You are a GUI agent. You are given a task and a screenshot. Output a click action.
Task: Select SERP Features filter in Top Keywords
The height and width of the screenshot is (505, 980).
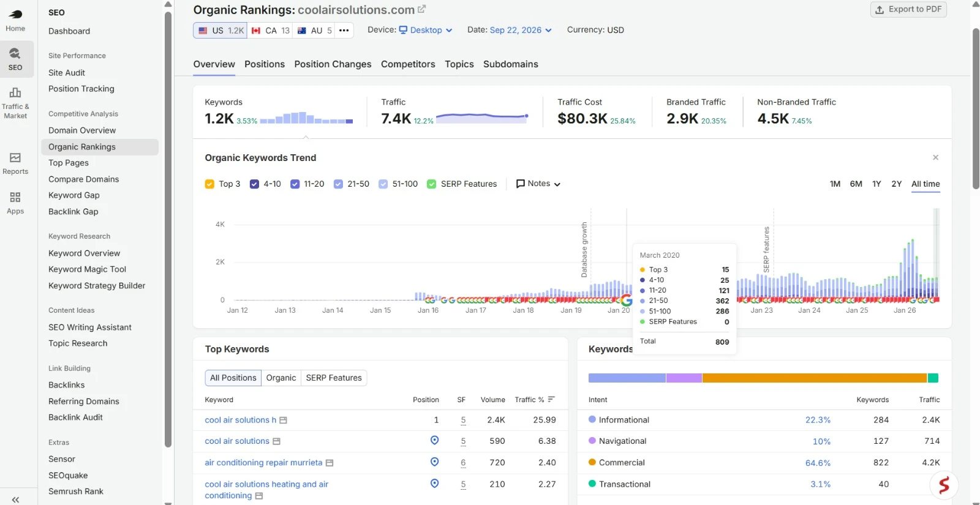pos(334,378)
